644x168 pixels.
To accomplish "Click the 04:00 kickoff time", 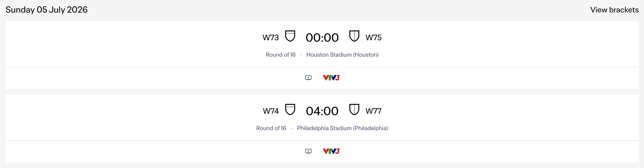I will click(x=322, y=111).
